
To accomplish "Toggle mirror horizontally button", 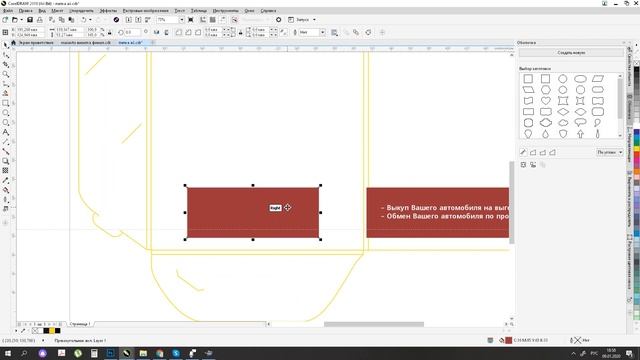I will click(156, 32).
